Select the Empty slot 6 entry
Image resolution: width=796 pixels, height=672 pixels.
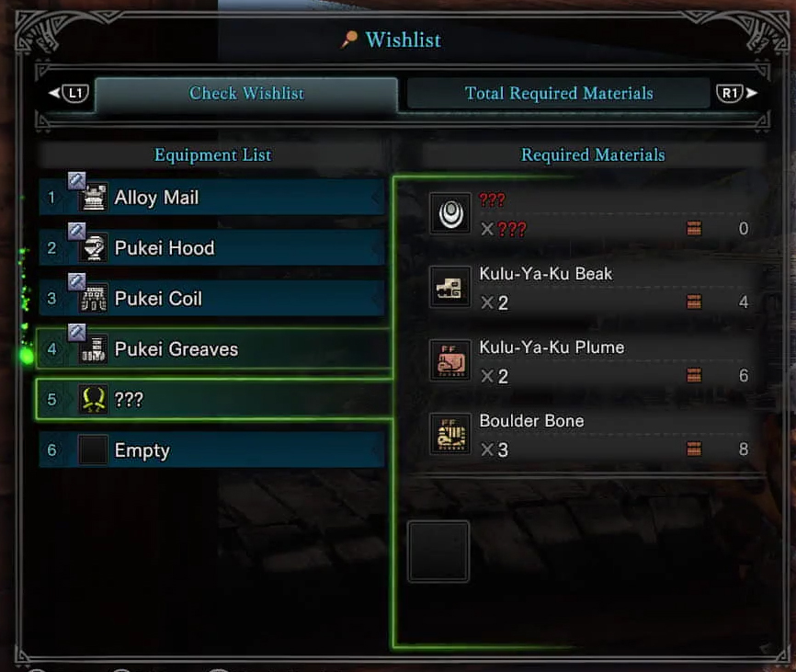tap(212, 450)
